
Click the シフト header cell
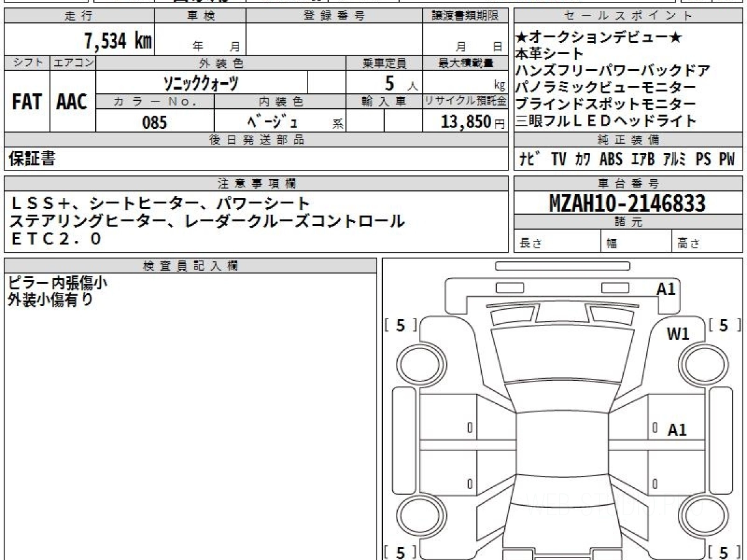[x=27, y=63]
